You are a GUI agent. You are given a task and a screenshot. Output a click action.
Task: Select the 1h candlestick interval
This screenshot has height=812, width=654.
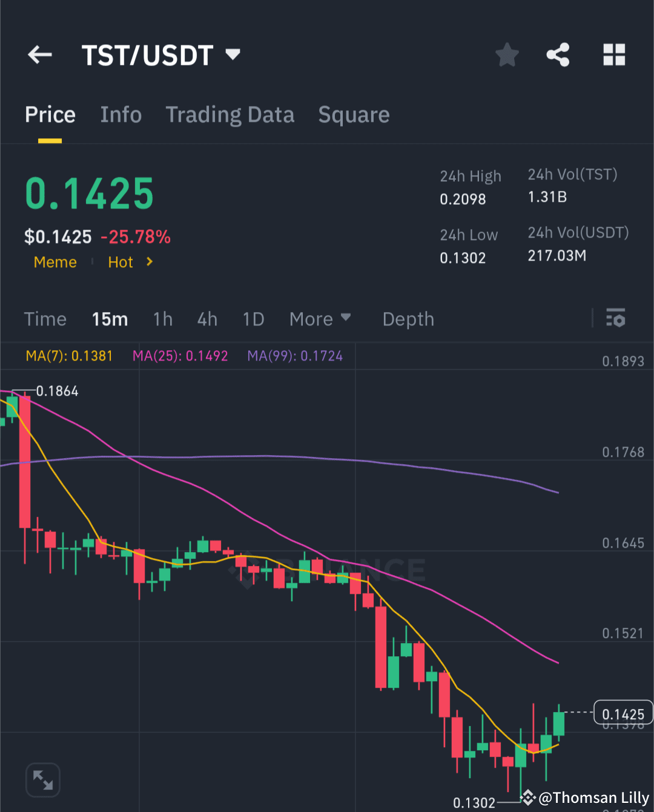click(x=162, y=319)
